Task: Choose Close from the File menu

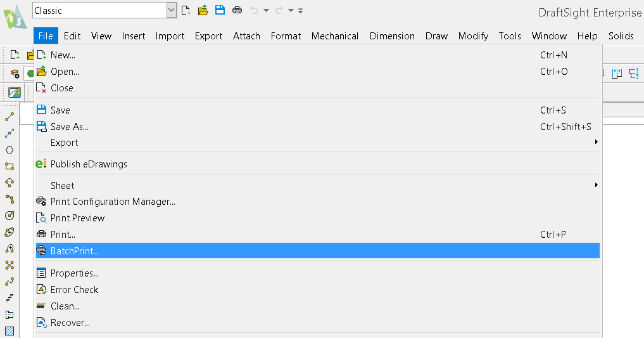Action: pyautogui.click(x=317, y=88)
